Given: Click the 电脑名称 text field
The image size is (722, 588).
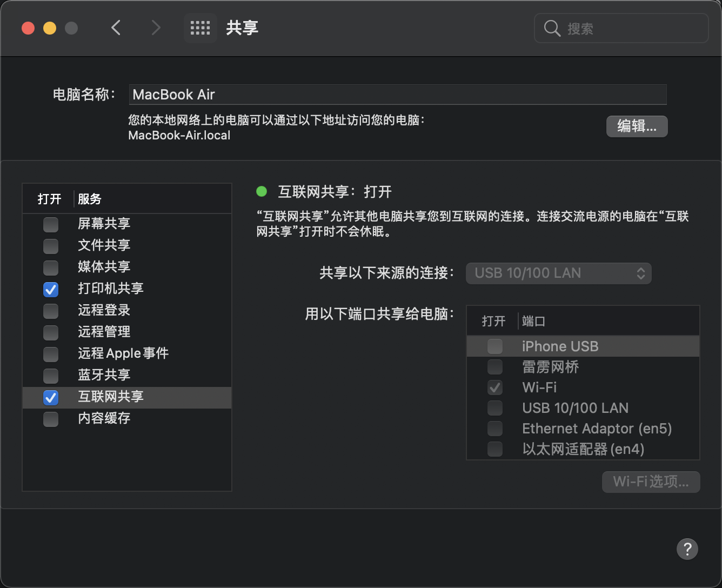Looking at the screenshot, I should (x=397, y=95).
